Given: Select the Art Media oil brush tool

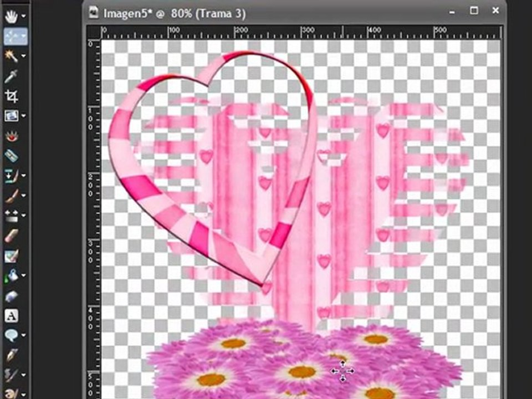Looking at the screenshot, I should tap(11, 393).
